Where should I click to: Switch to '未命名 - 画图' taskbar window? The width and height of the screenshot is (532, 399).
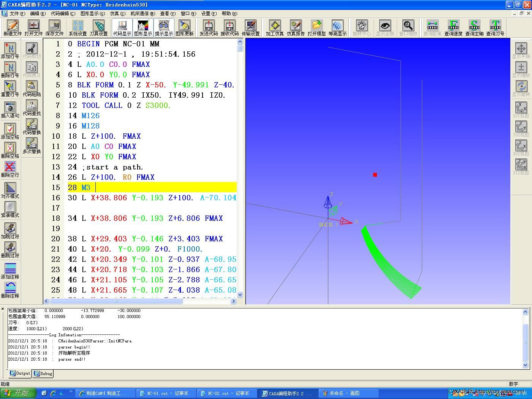click(349, 393)
